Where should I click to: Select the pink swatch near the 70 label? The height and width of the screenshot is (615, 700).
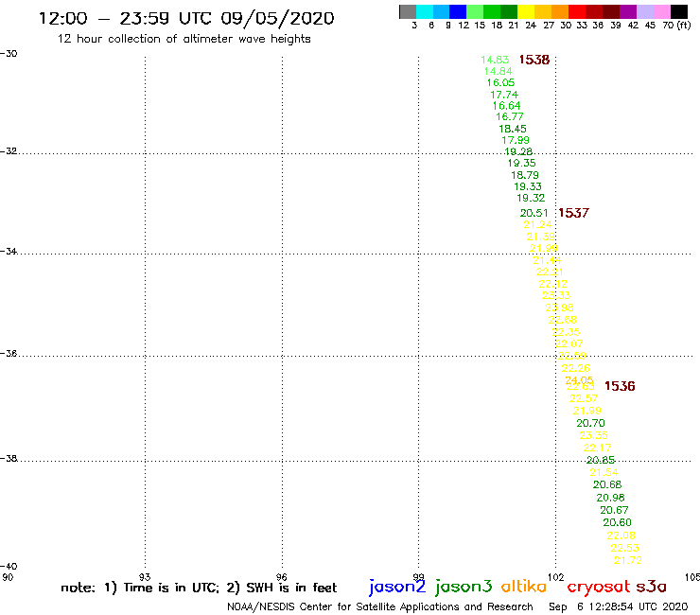662,11
